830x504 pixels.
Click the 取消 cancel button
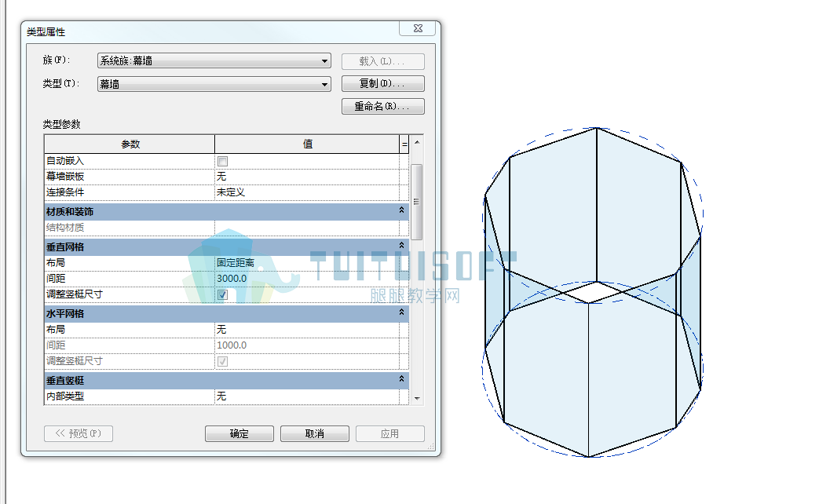[x=314, y=433]
